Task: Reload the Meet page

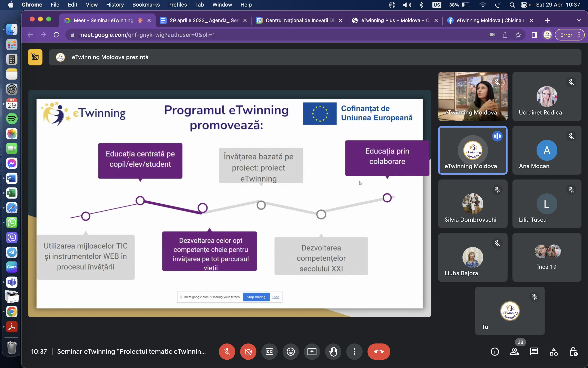Action: click(56, 35)
